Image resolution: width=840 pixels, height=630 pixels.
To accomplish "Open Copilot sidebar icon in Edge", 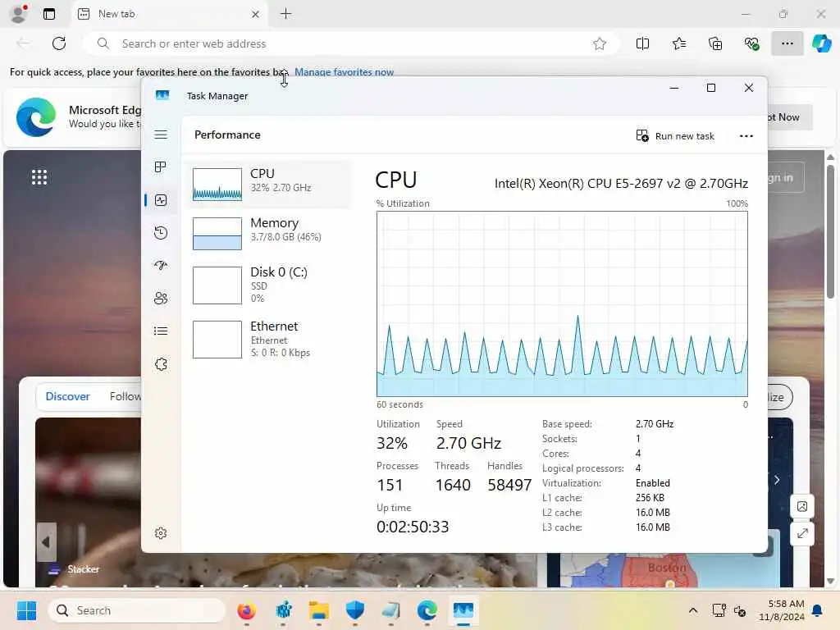I will point(822,43).
